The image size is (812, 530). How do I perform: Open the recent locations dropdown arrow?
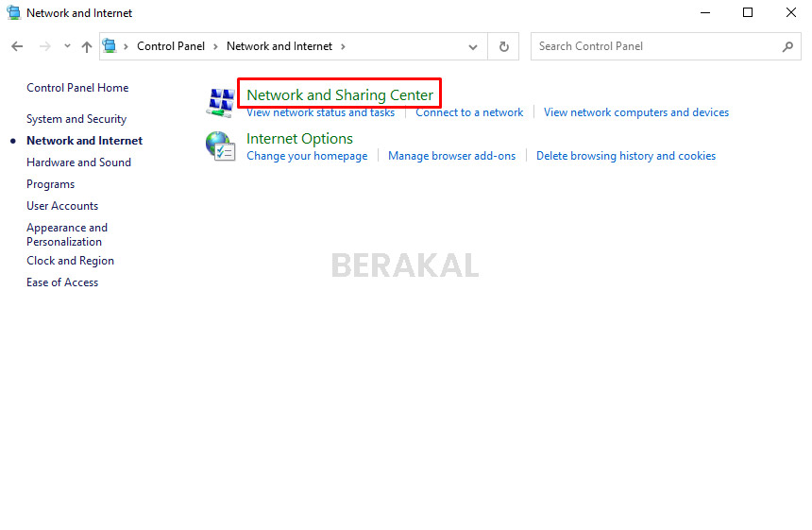pos(67,46)
